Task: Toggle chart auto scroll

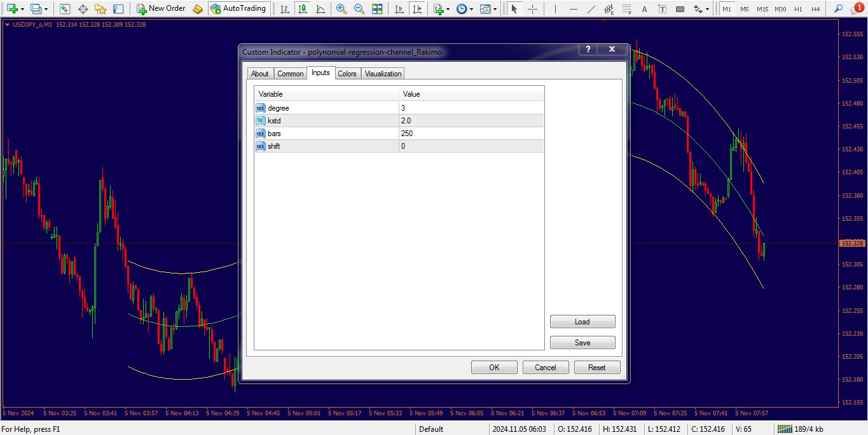Action: (399, 9)
